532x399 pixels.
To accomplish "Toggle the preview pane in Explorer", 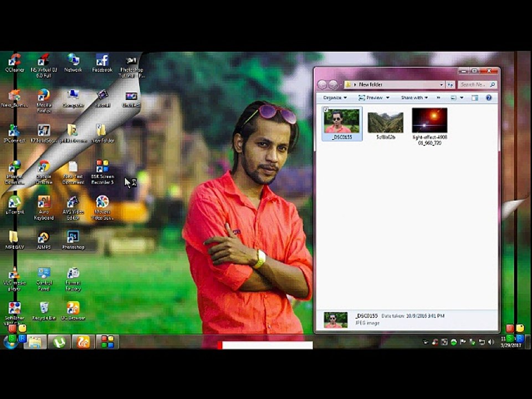I will [x=475, y=98].
